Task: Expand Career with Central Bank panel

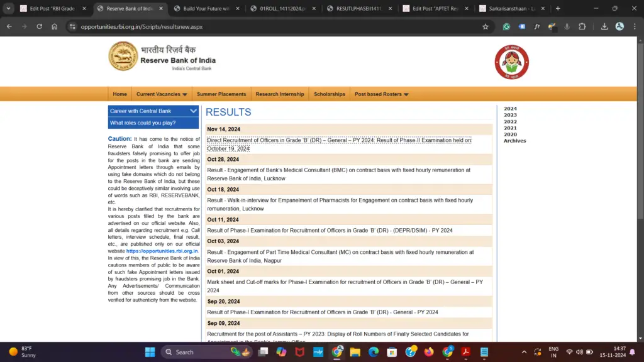Action: click(153, 111)
